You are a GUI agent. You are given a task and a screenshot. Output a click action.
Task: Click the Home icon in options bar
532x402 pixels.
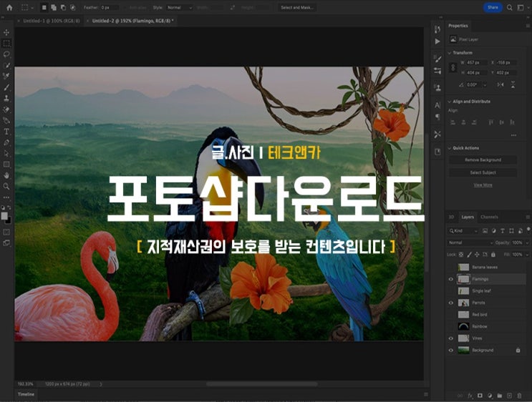(9, 7)
